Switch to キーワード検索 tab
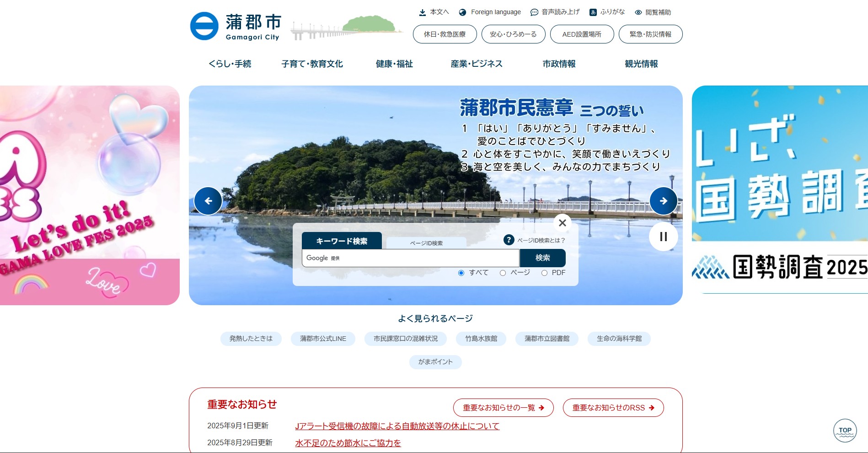The width and height of the screenshot is (868, 453). point(342,241)
